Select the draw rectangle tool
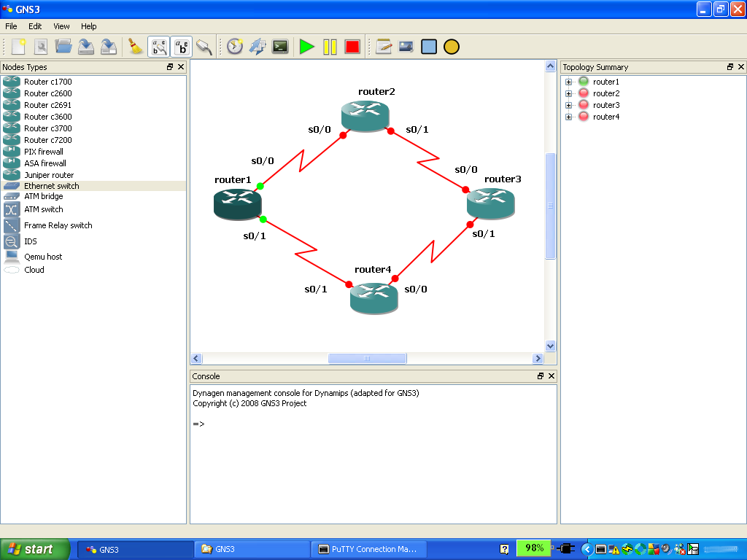 pyautogui.click(x=429, y=47)
